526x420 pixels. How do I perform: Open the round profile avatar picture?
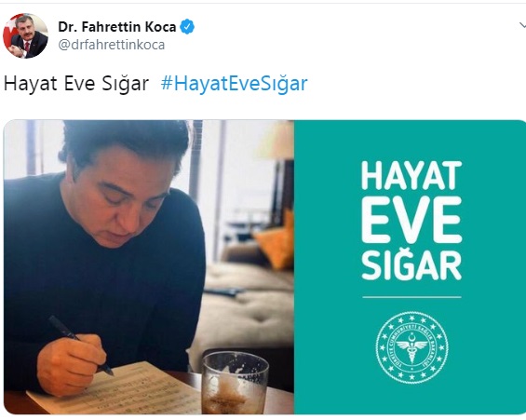click(25, 36)
